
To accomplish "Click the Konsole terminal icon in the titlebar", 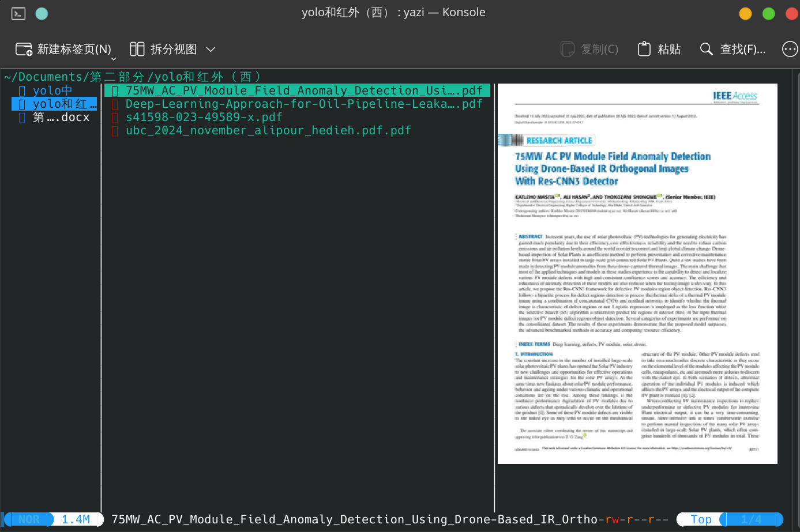I will (18, 13).
